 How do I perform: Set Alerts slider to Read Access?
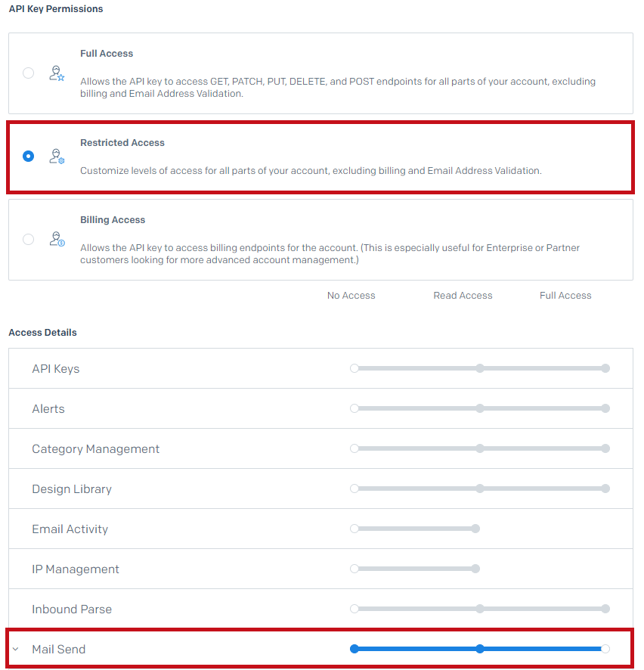pos(480,408)
